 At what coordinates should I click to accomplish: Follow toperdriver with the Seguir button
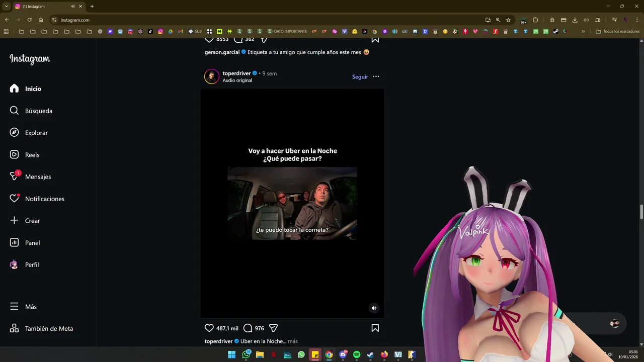click(360, 77)
